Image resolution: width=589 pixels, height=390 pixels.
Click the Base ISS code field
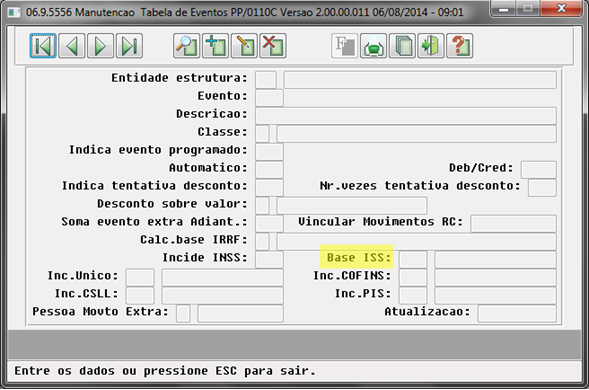pyautogui.click(x=413, y=260)
